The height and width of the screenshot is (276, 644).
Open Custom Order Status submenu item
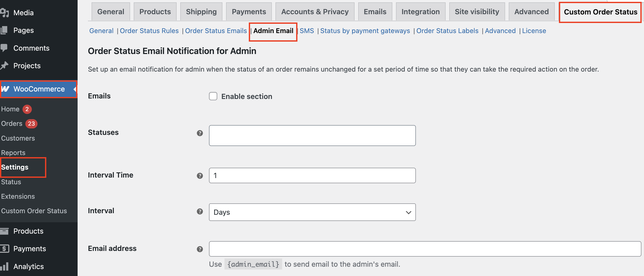point(34,211)
